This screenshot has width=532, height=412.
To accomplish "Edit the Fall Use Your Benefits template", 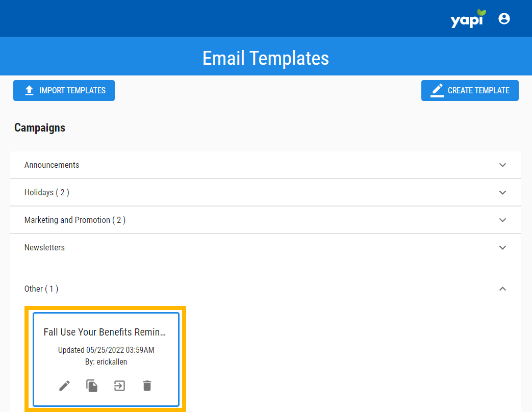I will pos(64,385).
